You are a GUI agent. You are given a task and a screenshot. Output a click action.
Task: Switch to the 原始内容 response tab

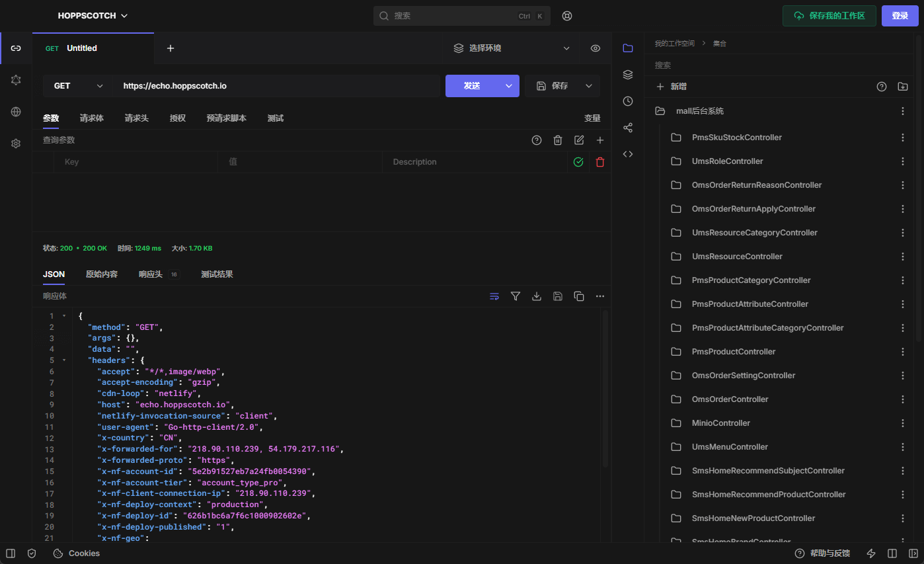coord(102,274)
